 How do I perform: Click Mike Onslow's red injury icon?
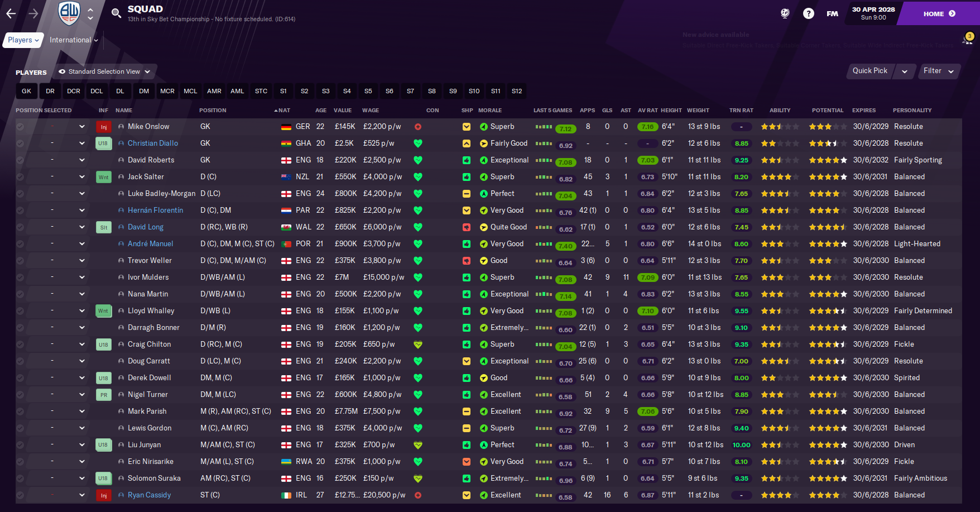[x=103, y=127]
